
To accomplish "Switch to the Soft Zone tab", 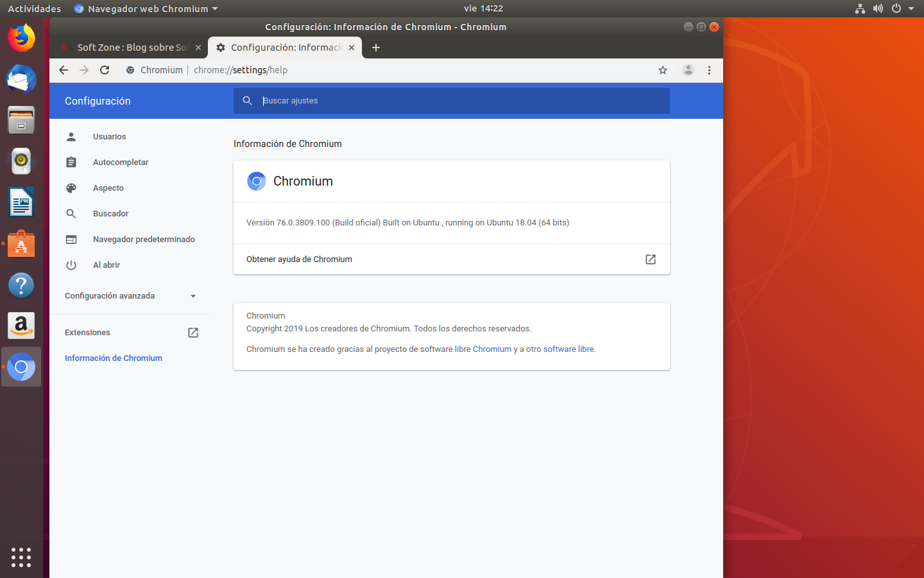I will pyautogui.click(x=132, y=48).
